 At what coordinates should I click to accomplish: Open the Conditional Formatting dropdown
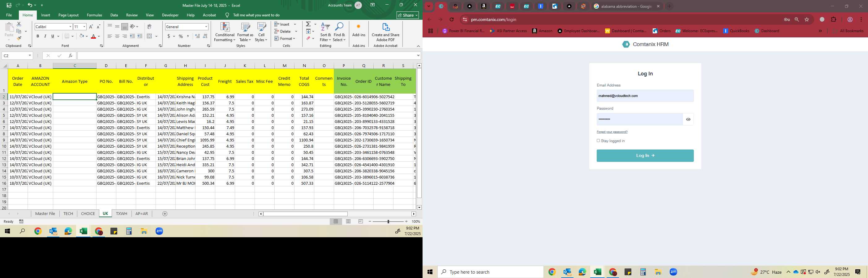click(x=225, y=32)
